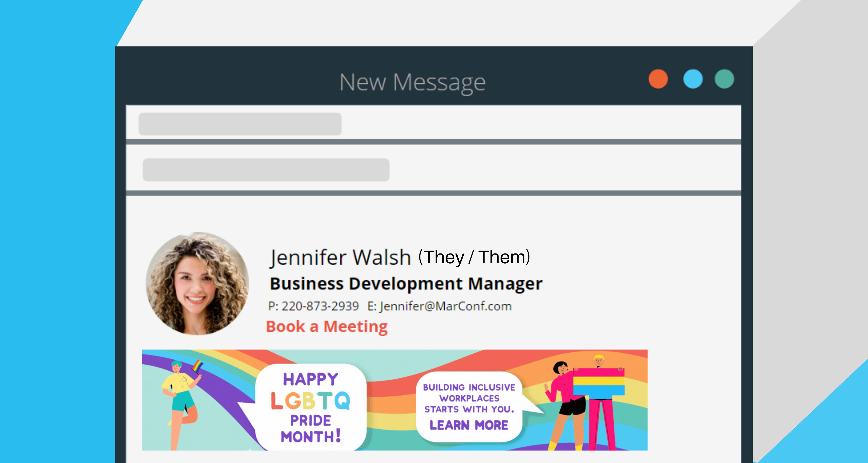
Task: Click the blue circle window button
Action: tap(693, 79)
